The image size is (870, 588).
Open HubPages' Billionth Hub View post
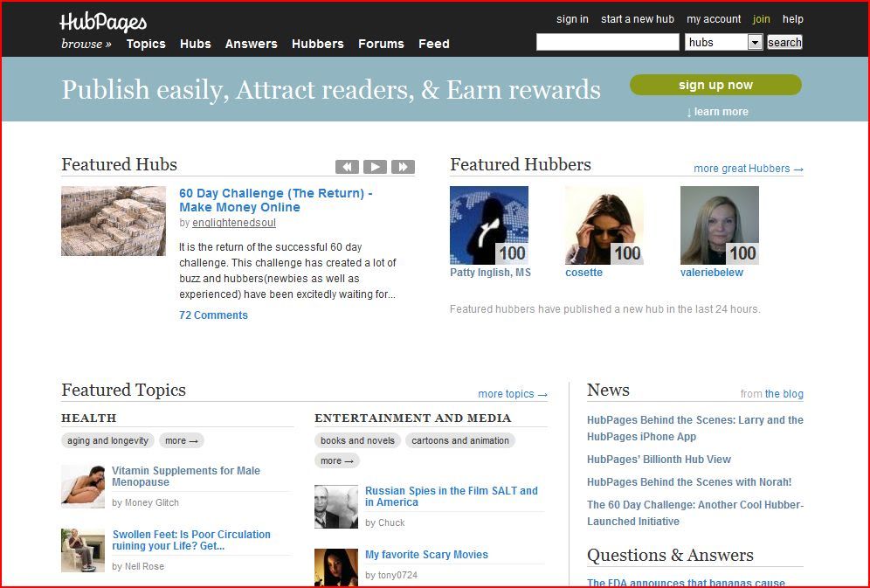click(659, 460)
